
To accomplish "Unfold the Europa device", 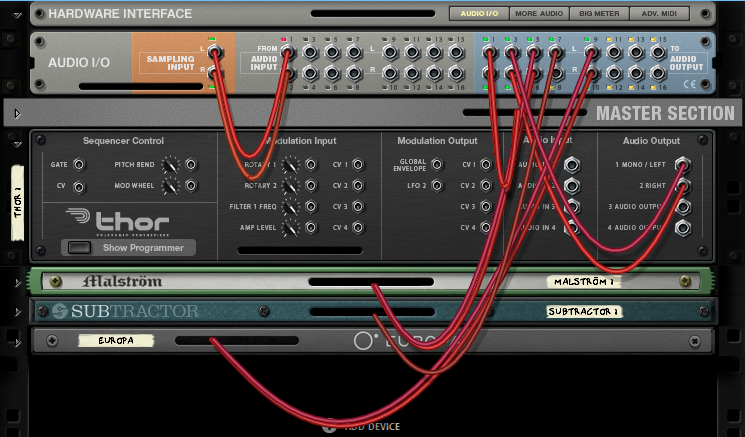I will point(18,342).
